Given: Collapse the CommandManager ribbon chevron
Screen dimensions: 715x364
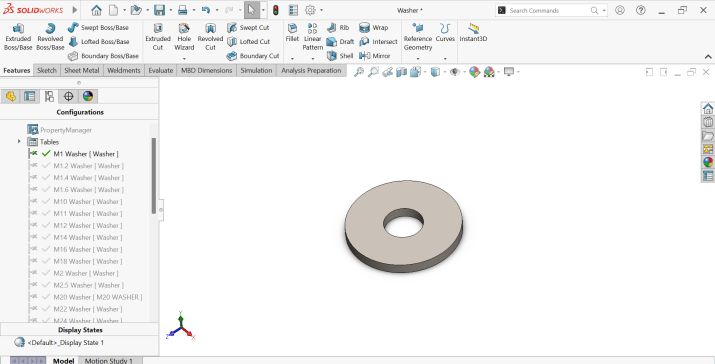Looking at the screenshot, I should pyautogui.click(x=708, y=57).
